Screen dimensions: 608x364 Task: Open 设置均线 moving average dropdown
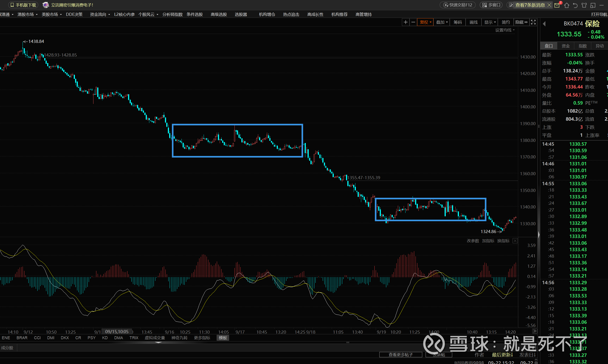click(505, 30)
